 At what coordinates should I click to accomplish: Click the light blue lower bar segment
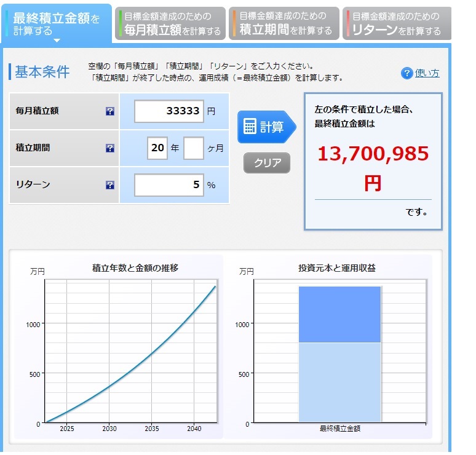pyautogui.click(x=339, y=381)
